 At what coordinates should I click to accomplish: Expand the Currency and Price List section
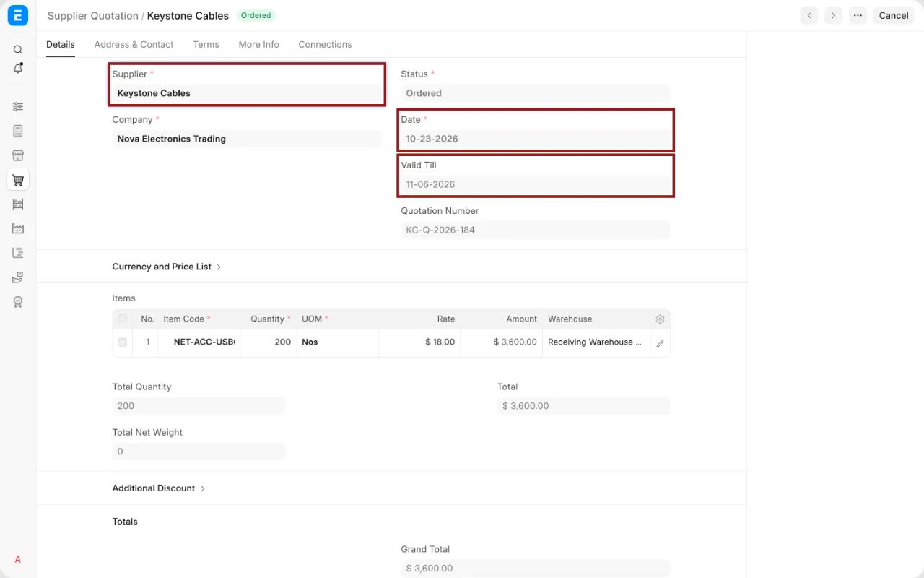point(167,267)
